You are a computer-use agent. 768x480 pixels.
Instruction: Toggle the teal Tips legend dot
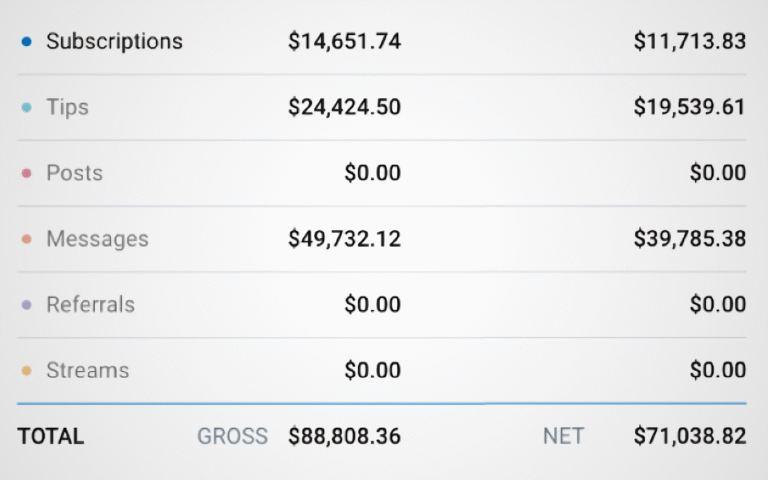pyautogui.click(x=27, y=107)
